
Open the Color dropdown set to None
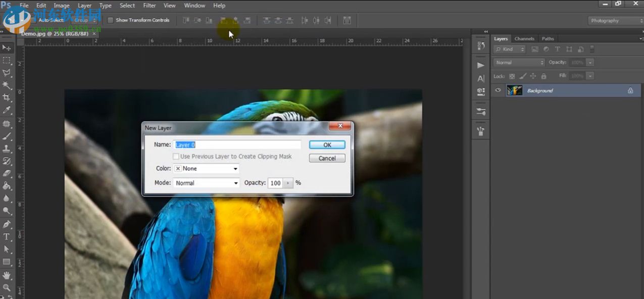[x=206, y=169]
